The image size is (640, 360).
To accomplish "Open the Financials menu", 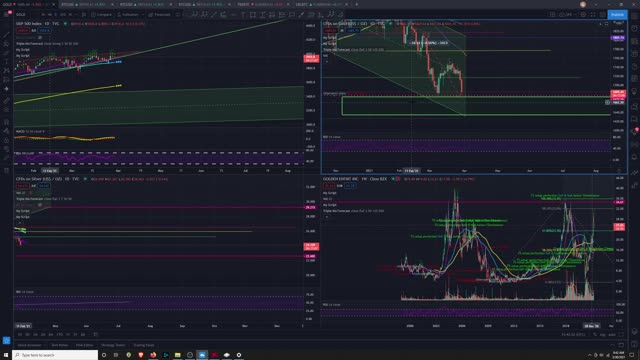I will (160, 14).
